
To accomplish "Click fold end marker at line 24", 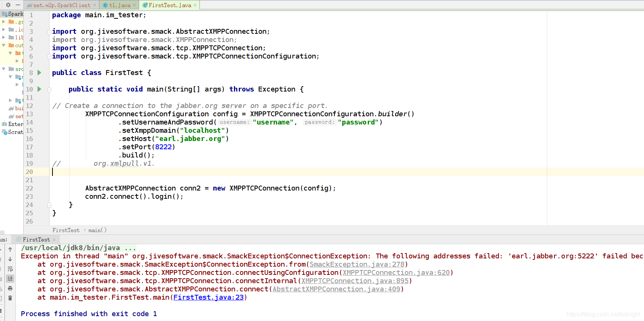I will click(49, 205).
